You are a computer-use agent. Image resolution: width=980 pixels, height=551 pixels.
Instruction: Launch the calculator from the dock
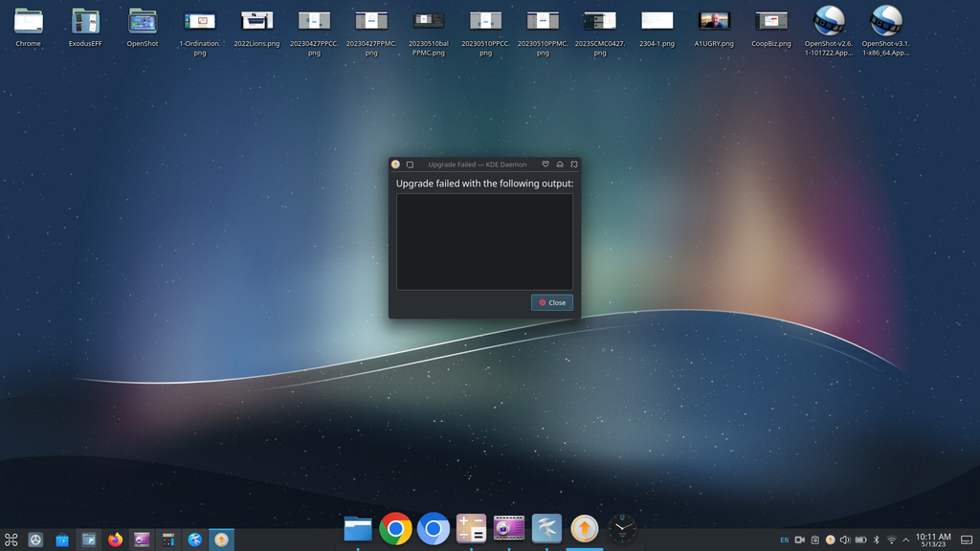point(471,528)
